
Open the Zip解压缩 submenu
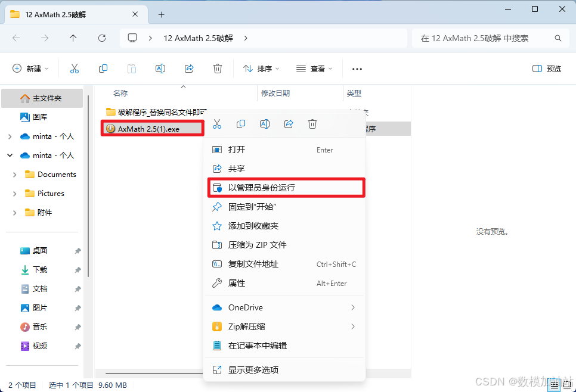click(x=284, y=326)
